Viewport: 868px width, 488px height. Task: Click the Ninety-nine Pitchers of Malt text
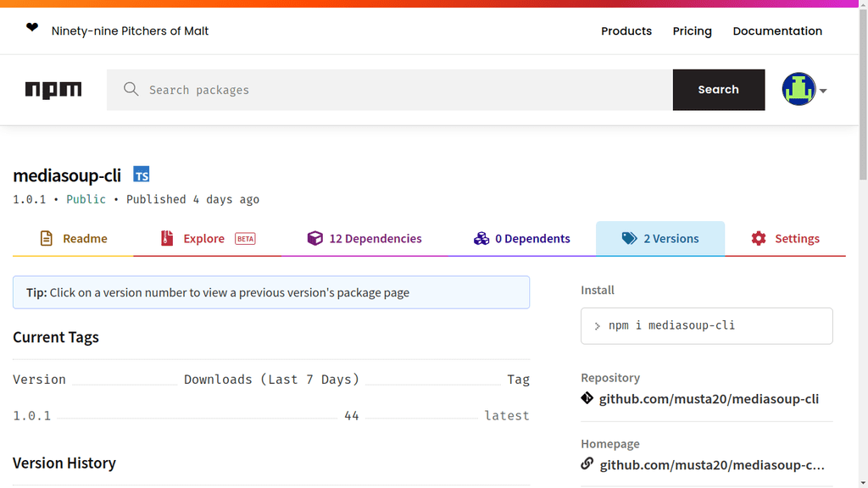coord(130,31)
